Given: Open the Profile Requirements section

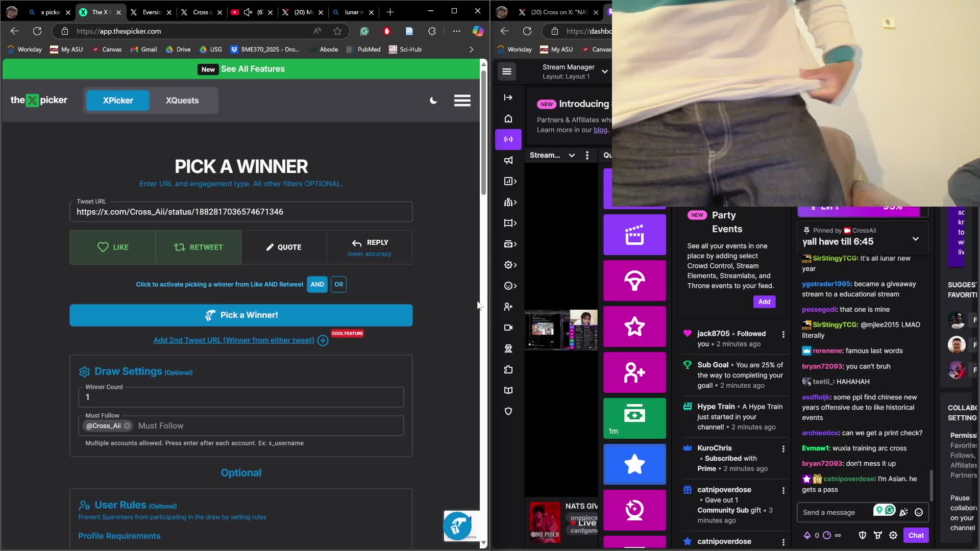Looking at the screenshot, I should (119, 536).
